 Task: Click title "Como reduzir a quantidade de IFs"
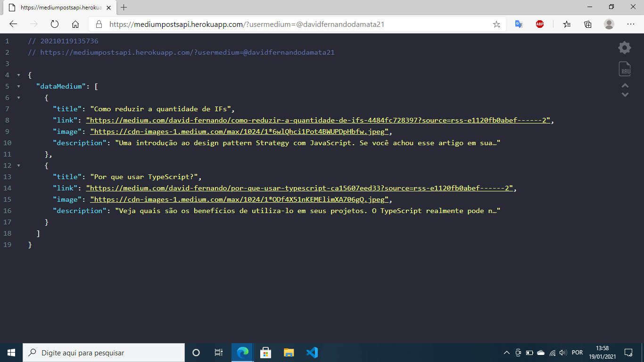click(x=160, y=109)
